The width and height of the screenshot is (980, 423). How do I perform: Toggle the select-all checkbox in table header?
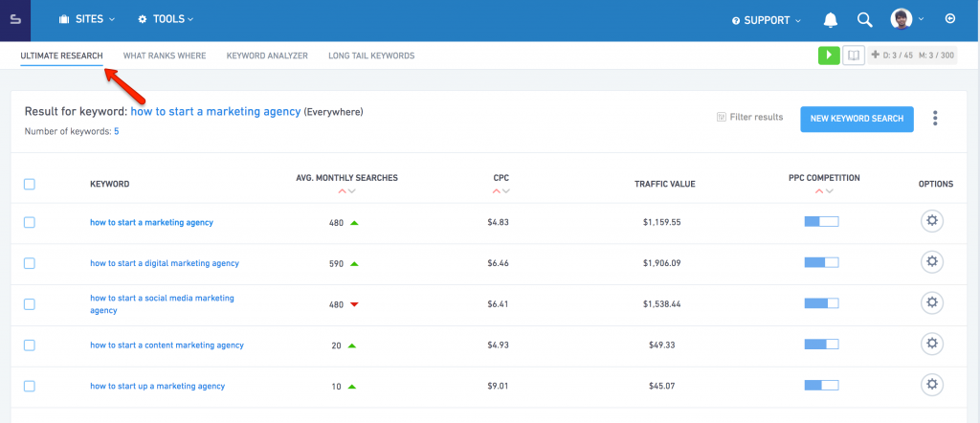(x=30, y=185)
